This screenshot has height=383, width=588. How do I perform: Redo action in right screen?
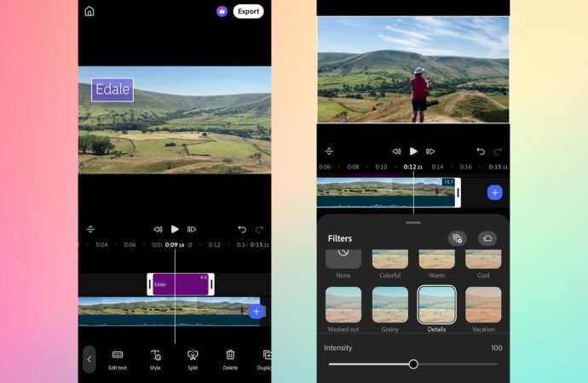(x=498, y=151)
